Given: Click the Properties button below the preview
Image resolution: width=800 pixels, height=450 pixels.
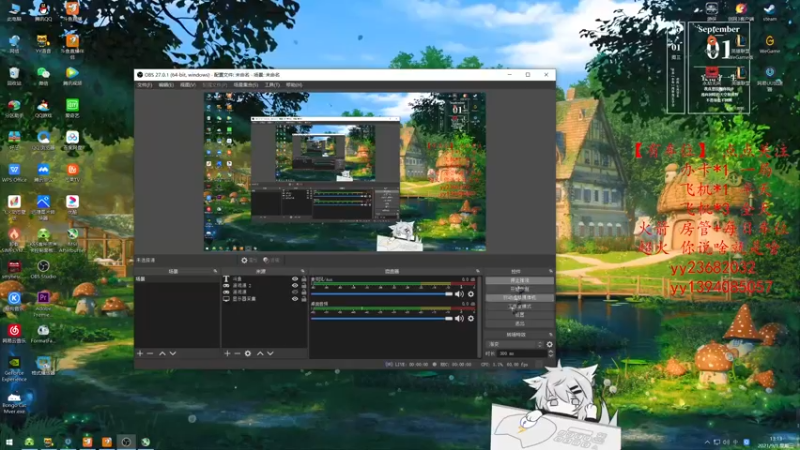Looking at the screenshot, I should tap(249, 260).
